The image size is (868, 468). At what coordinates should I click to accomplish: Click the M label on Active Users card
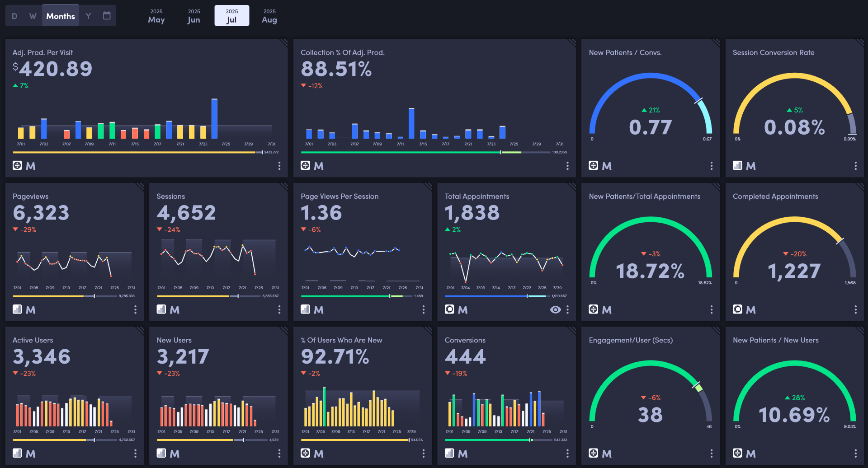[31, 454]
